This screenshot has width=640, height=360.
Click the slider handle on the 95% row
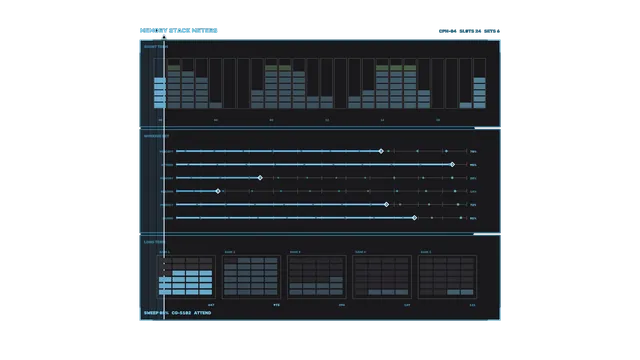click(x=452, y=164)
